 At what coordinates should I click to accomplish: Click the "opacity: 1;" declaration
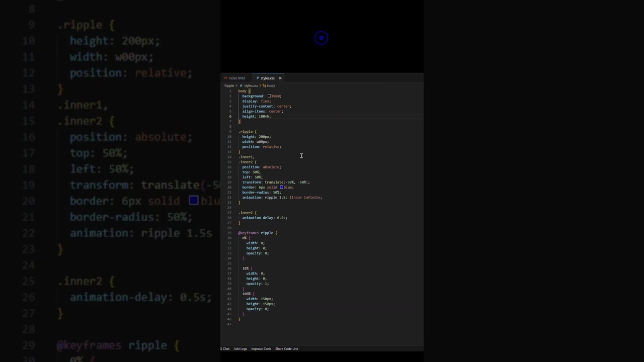point(258,284)
